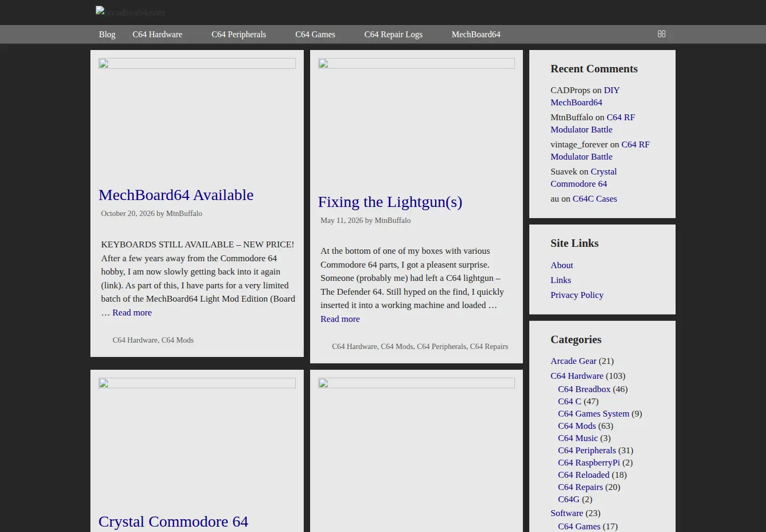Open vintage_forever's C64 RF Modulator Battle comment
Image resolution: width=766 pixels, height=532 pixels.
(600, 151)
